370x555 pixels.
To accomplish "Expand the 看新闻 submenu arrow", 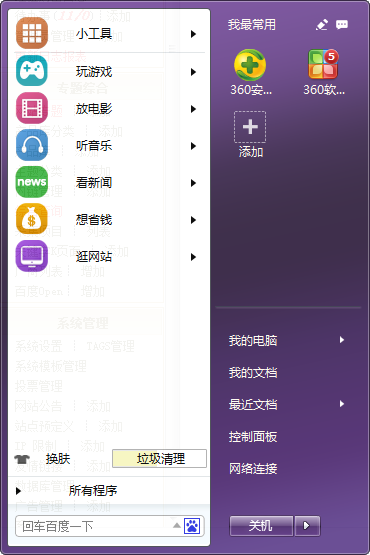I will pyautogui.click(x=193, y=183).
